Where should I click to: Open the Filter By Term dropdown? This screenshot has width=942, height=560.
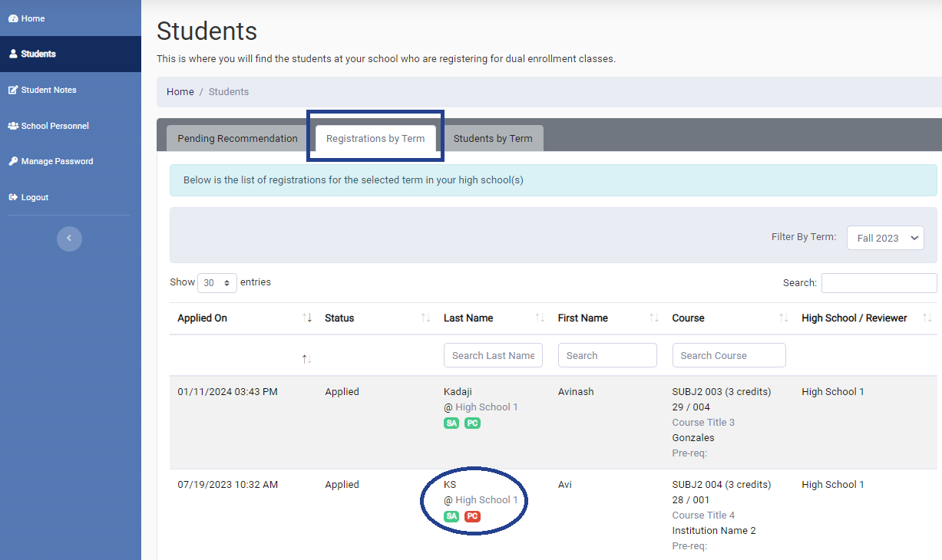pyautogui.click(x=885, y=238)
